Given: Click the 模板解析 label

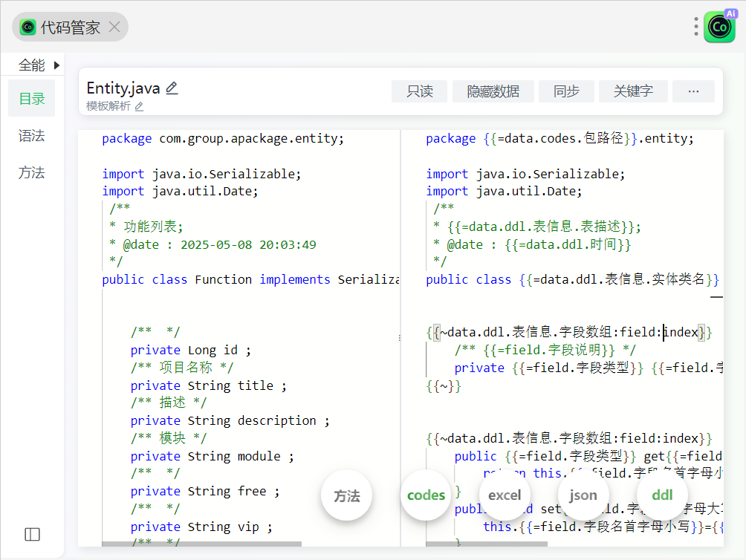Looking at the screenshot, I should click(x=108, y=106).
